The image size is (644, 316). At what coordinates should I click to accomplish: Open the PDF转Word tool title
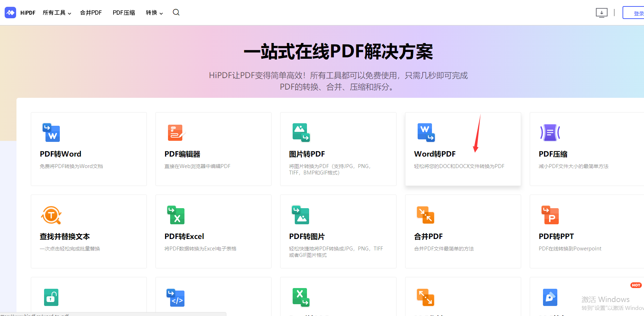coord(61,154)
